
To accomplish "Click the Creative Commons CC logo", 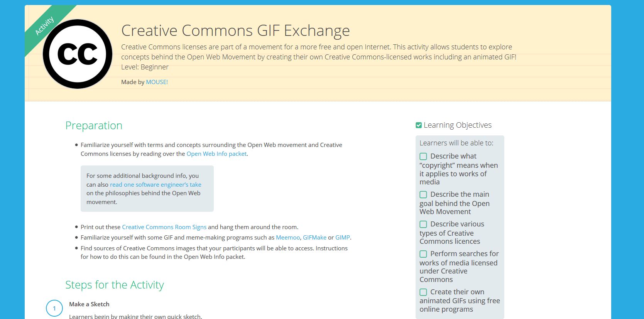I will click(78, 54).
